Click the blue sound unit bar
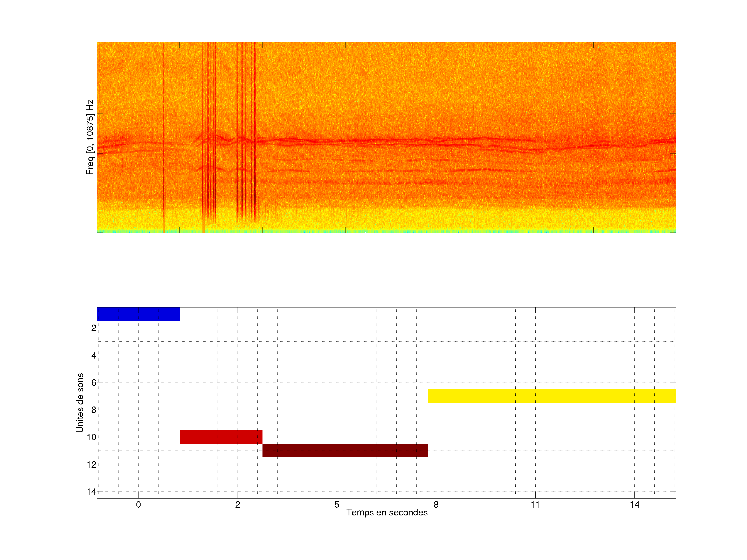Screen dimensions: 747x560 pos(138,314)
